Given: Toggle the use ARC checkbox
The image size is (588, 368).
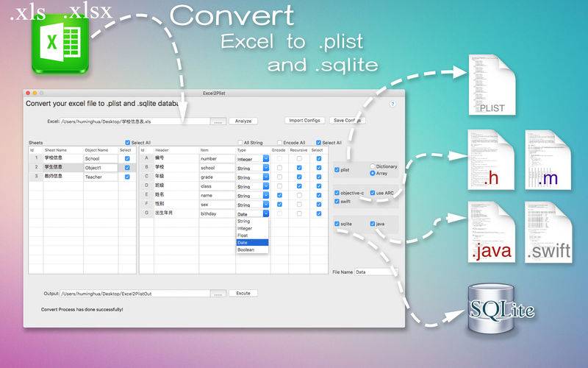Looking at the screenshot, I should click(x=373, y=193).
